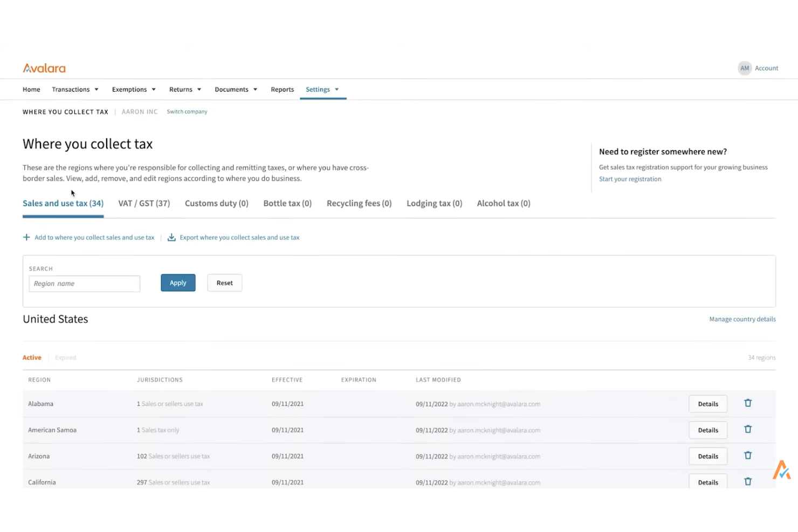
Task: Click the export download icon
Action: 171,237
